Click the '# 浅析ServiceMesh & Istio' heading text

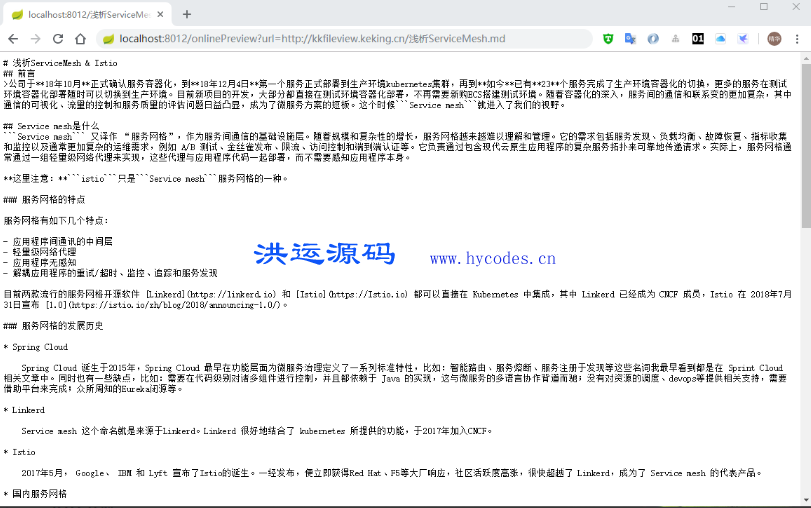pyautogui.click(x=61, y=63)
